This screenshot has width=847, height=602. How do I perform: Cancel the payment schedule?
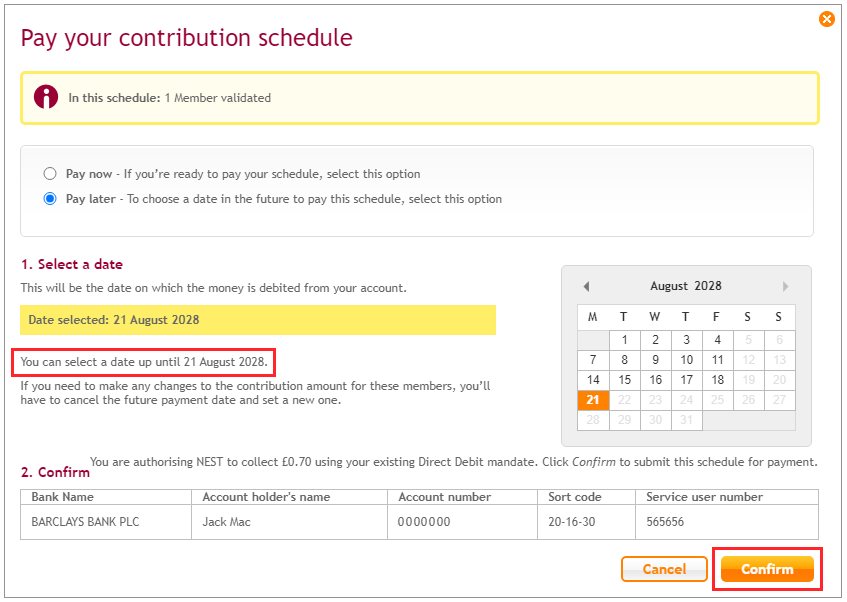click(x=664, y=569)
